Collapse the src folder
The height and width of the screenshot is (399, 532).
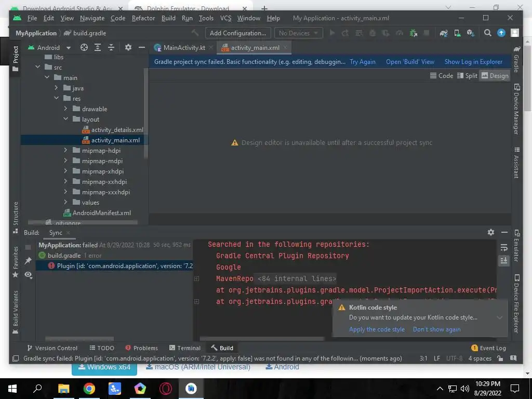(37, 67)
